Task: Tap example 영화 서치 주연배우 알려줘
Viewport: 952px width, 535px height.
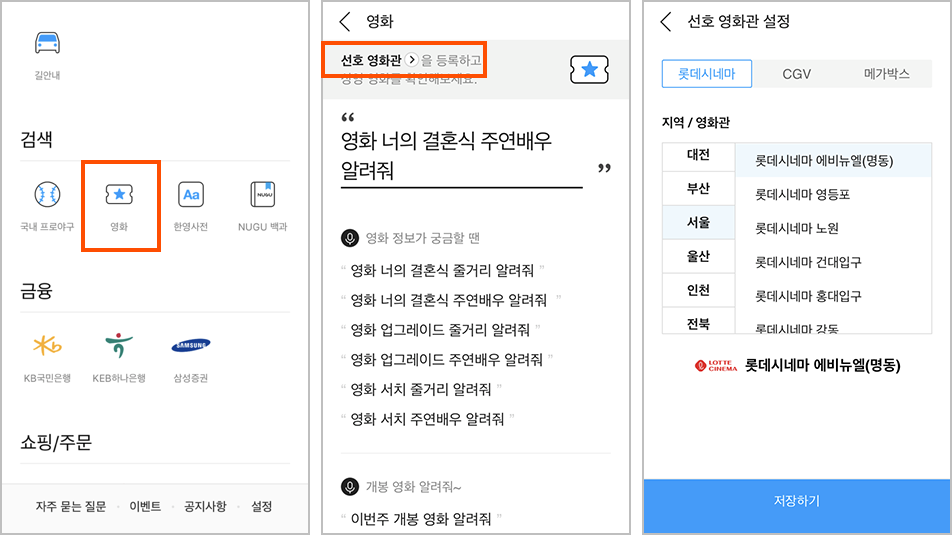Action: pyautogui.click(x=427, y=419)
